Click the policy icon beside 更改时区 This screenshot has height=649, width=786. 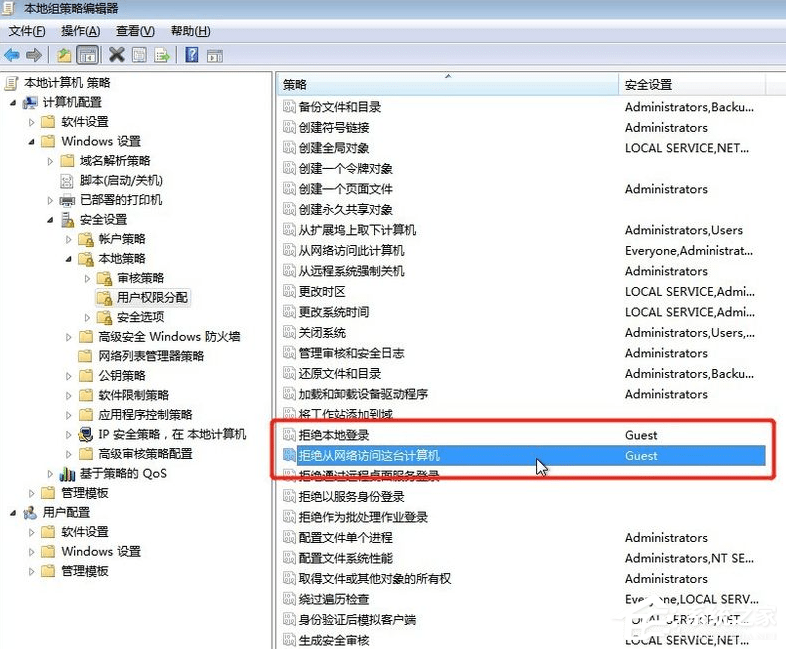(289, 291)
